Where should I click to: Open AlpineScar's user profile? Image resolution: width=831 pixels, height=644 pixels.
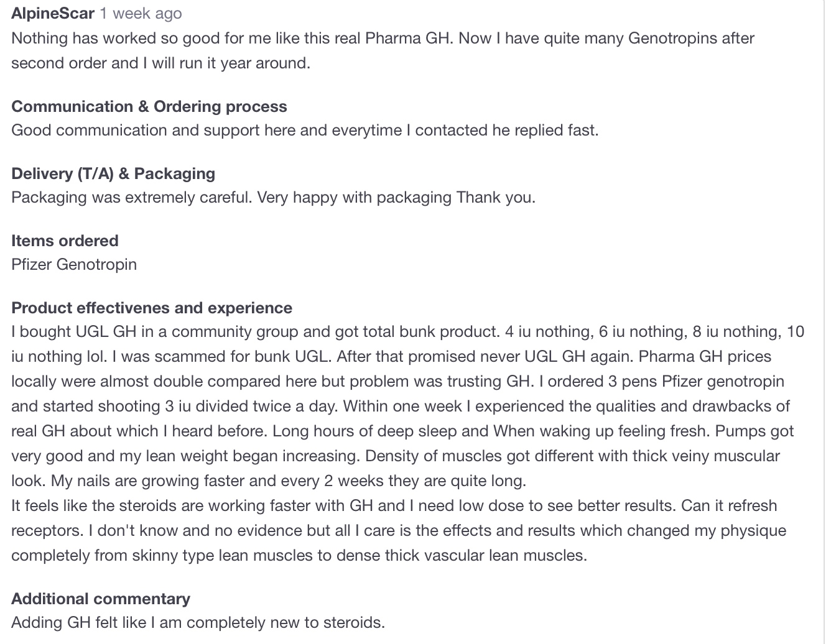click(x=53, y=13)
